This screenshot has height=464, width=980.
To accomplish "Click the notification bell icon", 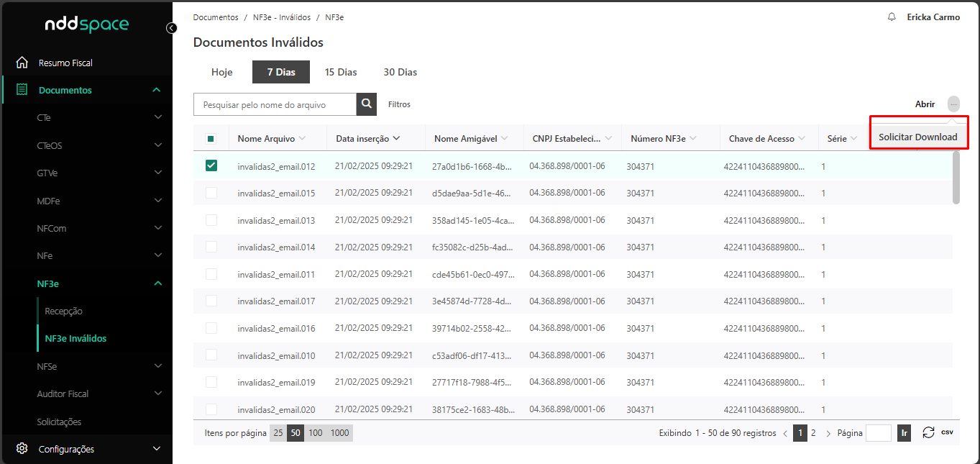I will [x=892, y=17].
